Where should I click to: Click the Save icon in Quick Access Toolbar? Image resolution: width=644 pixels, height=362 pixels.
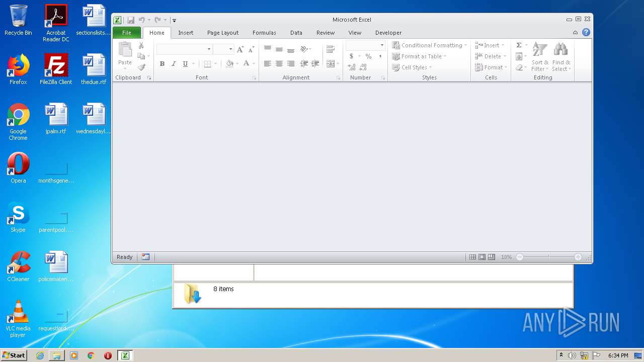131,20
